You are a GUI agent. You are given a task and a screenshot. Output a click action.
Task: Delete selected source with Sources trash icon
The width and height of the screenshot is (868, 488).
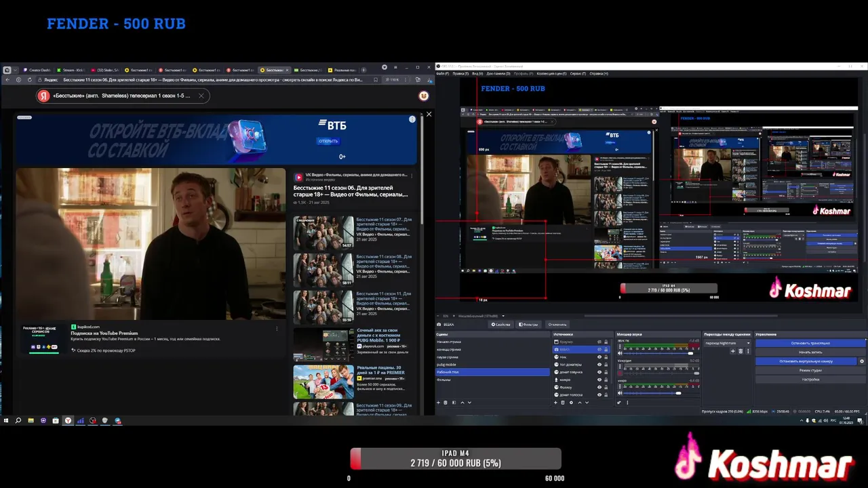[x=563, y=403]
